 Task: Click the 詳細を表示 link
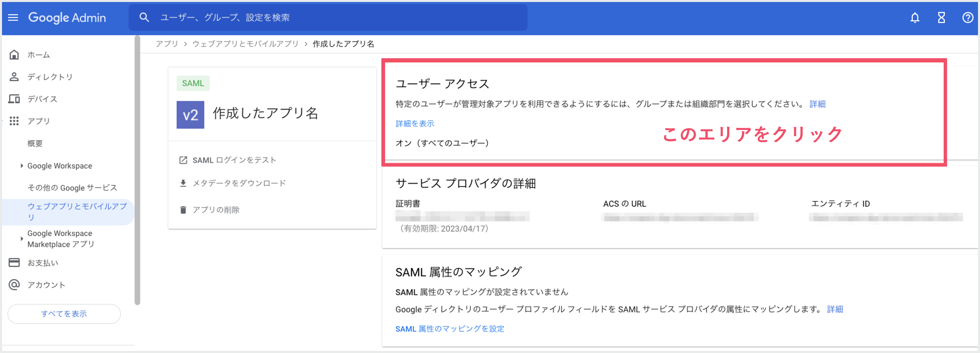coord(415,124)
